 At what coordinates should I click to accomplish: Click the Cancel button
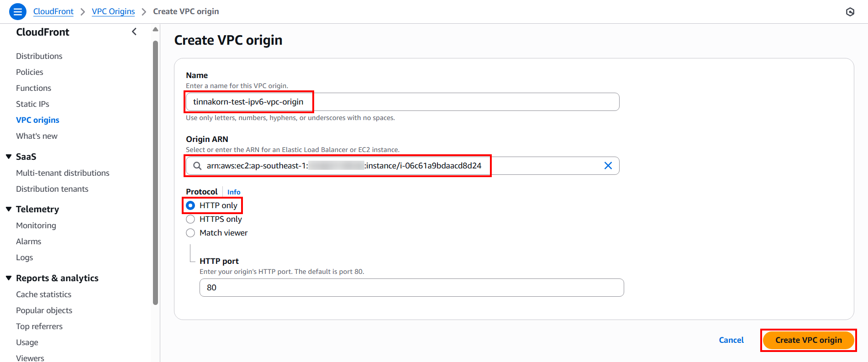731,340
